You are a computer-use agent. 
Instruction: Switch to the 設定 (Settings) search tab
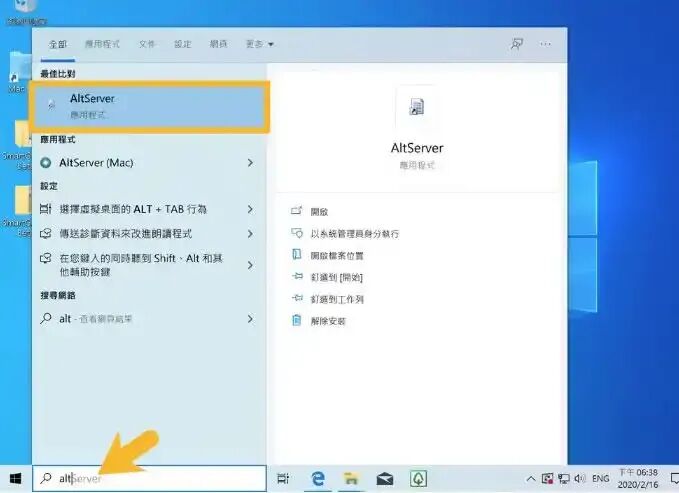point(182,44)
